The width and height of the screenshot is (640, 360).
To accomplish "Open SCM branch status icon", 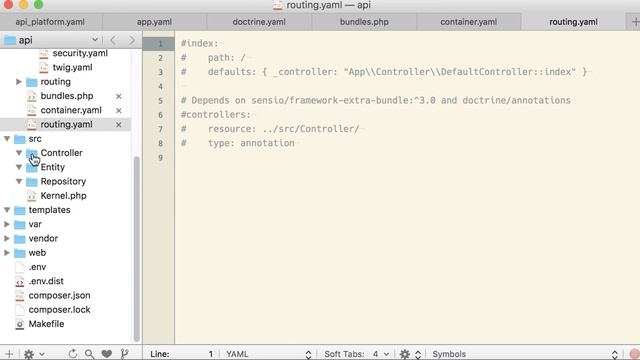I will (124, 354).
